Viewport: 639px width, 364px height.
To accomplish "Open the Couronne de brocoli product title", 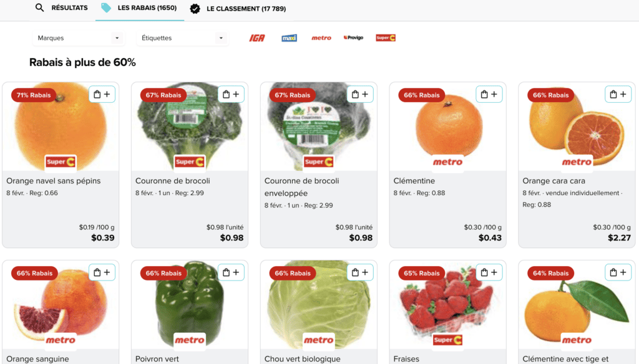I will (x=173, y=181).
